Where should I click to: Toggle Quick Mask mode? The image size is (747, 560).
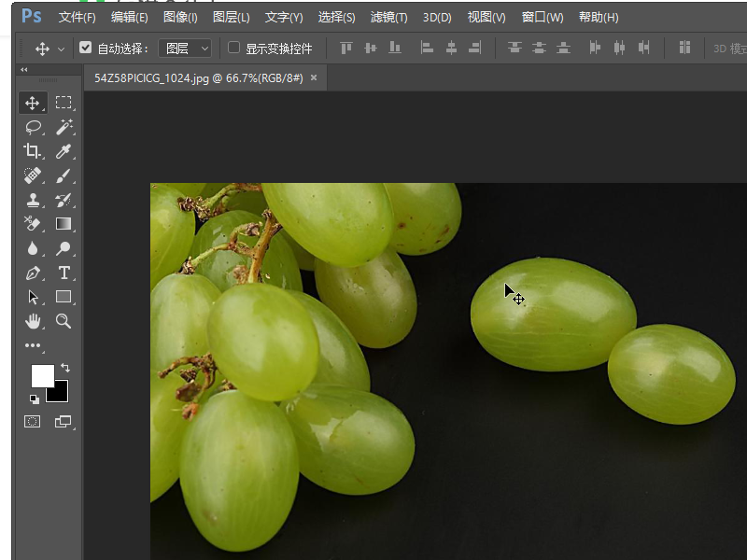[x=33, y=422]
